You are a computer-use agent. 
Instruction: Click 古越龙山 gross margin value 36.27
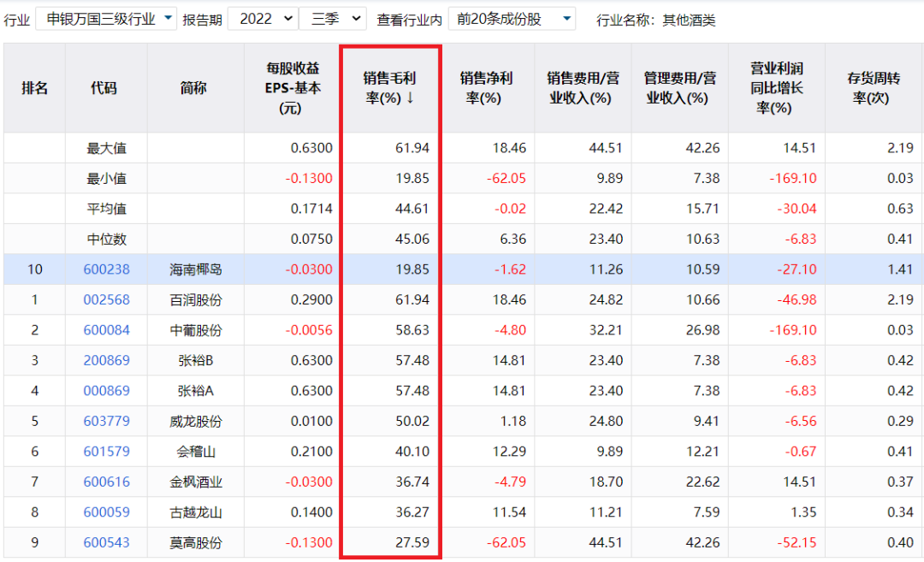[412, 512]
